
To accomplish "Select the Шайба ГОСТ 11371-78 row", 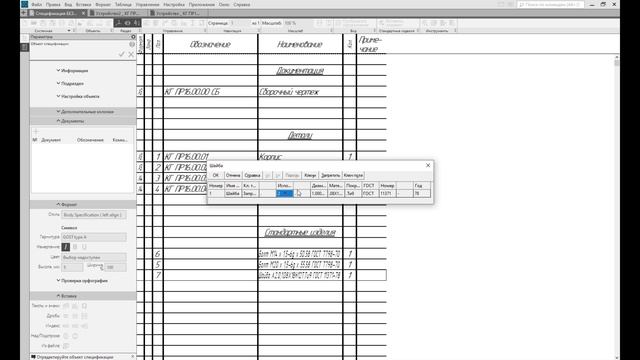I will 300,276.
